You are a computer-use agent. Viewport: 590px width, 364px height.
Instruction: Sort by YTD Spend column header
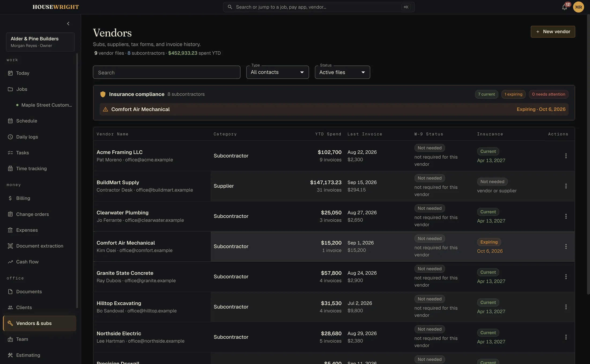point(328,134)
